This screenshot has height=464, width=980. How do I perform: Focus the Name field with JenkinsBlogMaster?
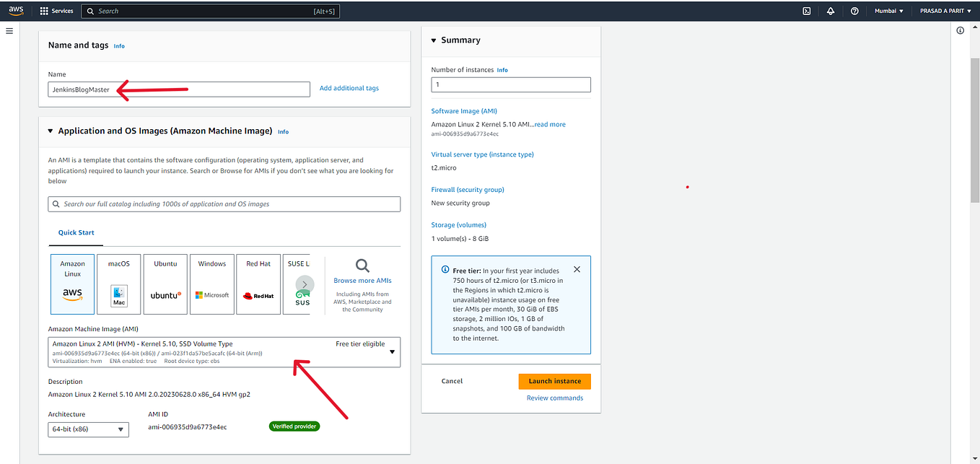pyautogui.click(x=179, y=89)
